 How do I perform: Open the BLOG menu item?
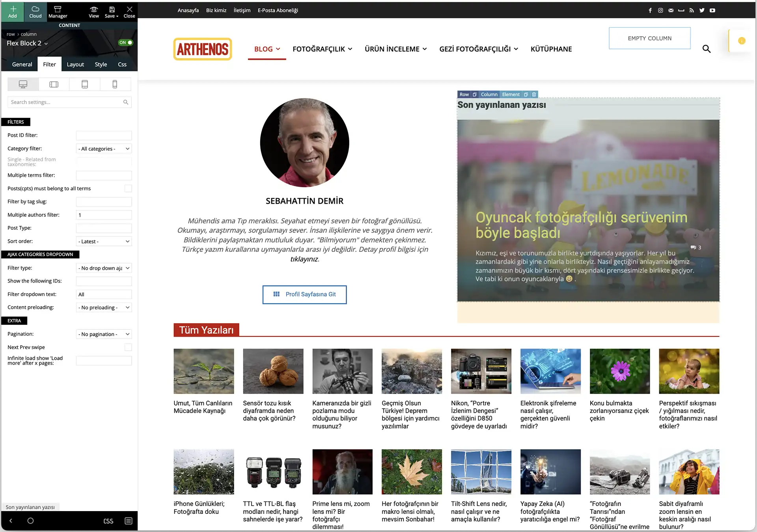[x=267, y=49]
